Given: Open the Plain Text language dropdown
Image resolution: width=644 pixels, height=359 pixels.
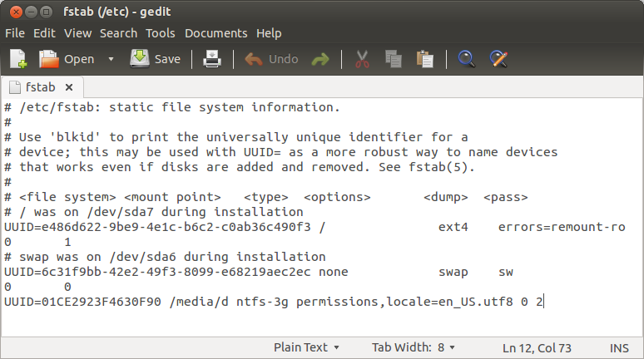Looking at the screenshot, I should point(306,347).
